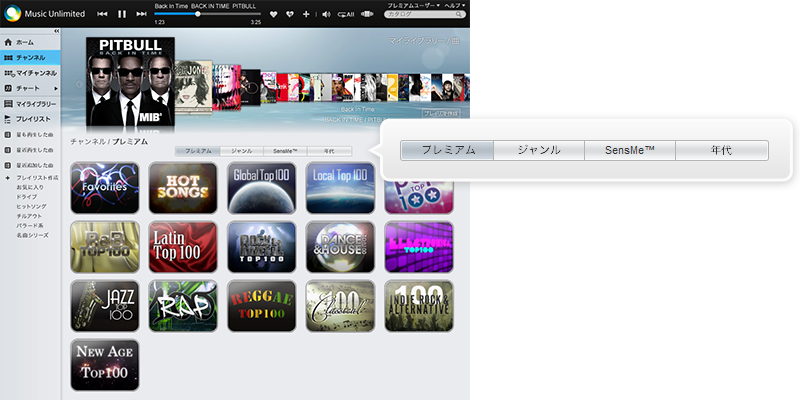
Task: Pause playback with the pause button
Action: (x=122, y=14)
